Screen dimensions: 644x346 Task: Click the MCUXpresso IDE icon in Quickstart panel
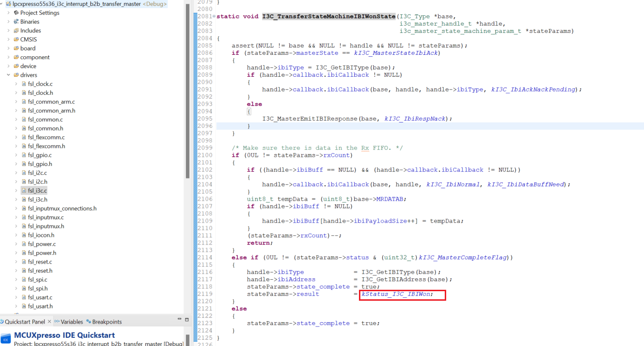click(x=7, y=338)
